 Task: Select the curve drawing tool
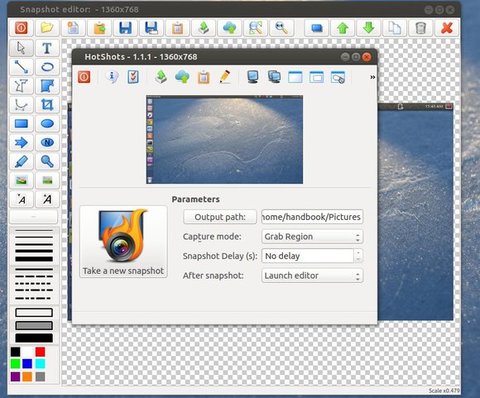pyautogui.click(x=21, y=105)
